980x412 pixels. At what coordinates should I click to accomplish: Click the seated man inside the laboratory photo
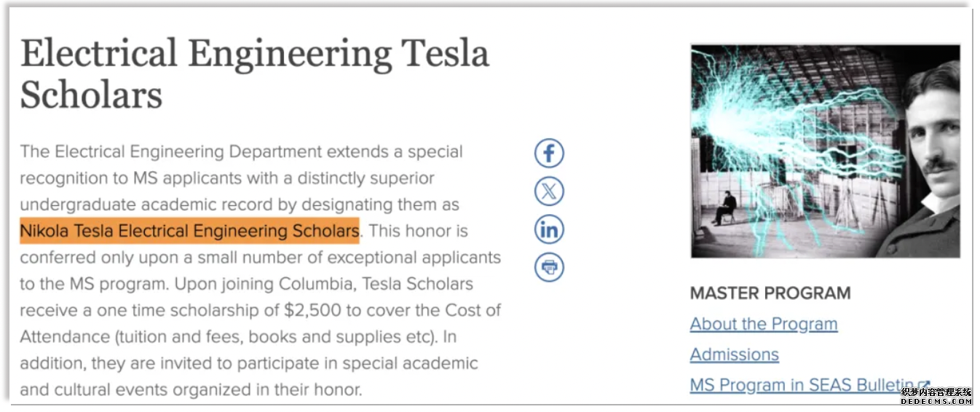tap(725, 207)
